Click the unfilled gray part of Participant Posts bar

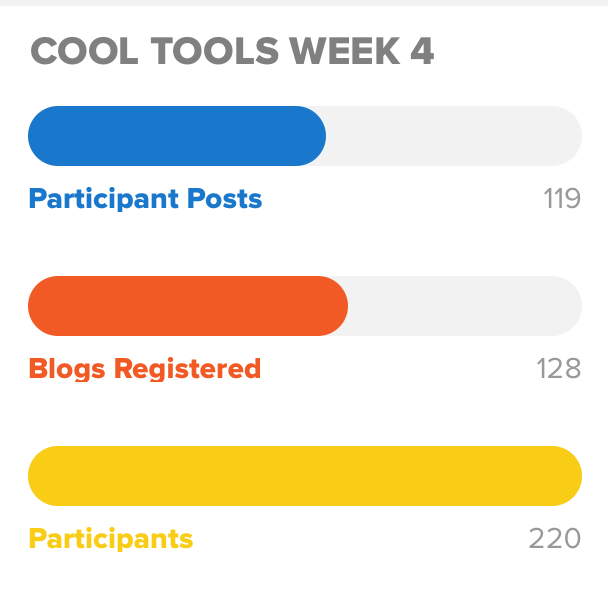pos(454,136)
